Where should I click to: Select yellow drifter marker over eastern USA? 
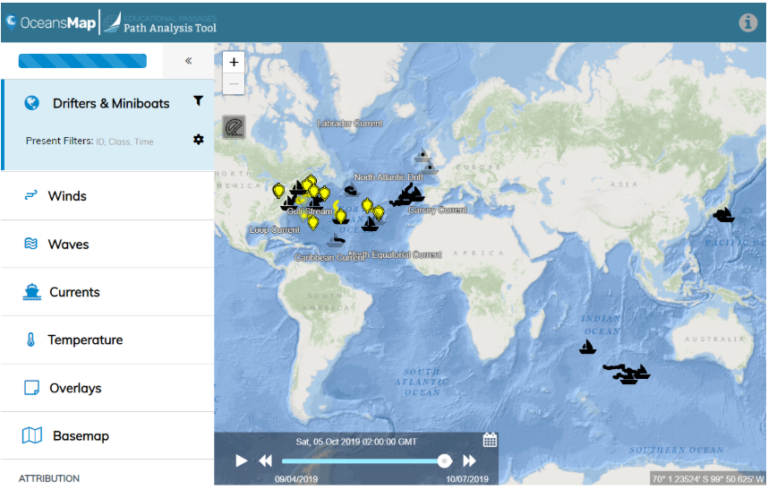click(x=278, y=191)
